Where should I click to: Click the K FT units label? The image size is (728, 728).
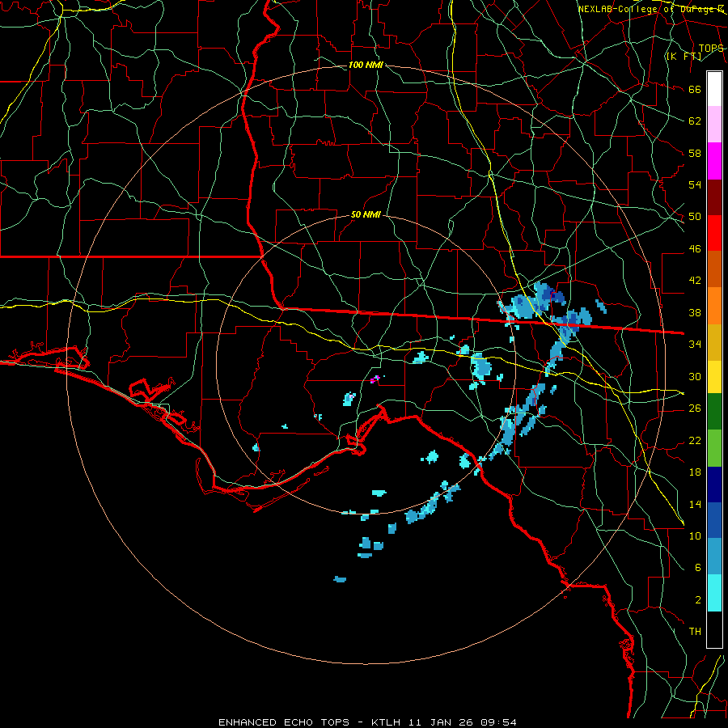[x=684, y=56]
